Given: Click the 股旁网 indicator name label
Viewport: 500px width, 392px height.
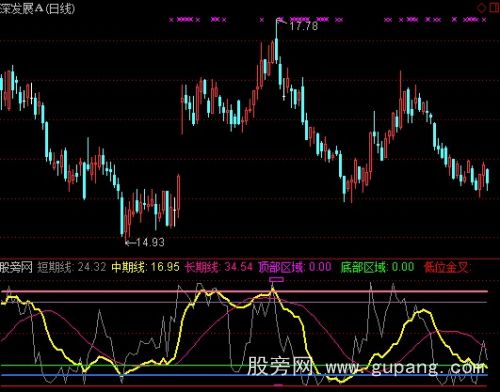Looking at the screenshot, I should click(x=16, y=267).
